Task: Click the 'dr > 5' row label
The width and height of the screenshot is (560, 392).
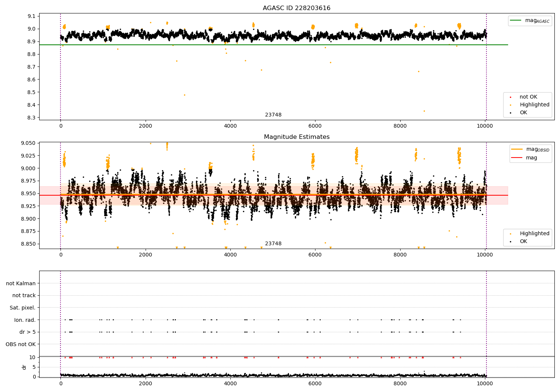Action: tap(28, 332)
